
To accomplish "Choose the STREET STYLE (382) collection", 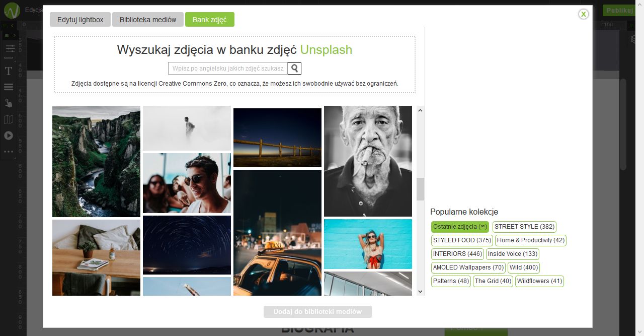I will [x=524, y=227].
